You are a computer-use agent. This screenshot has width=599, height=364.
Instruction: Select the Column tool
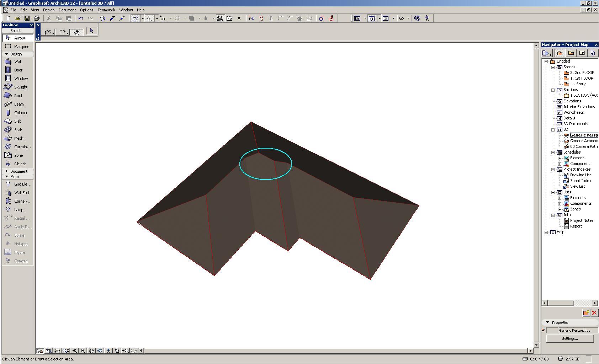point(20,113)
